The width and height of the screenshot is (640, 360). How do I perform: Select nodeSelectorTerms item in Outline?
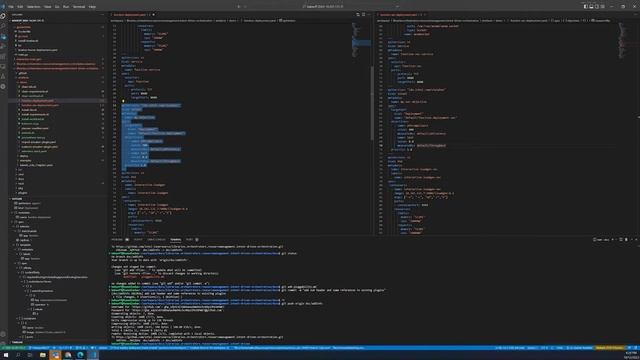[x=40, y=282]
